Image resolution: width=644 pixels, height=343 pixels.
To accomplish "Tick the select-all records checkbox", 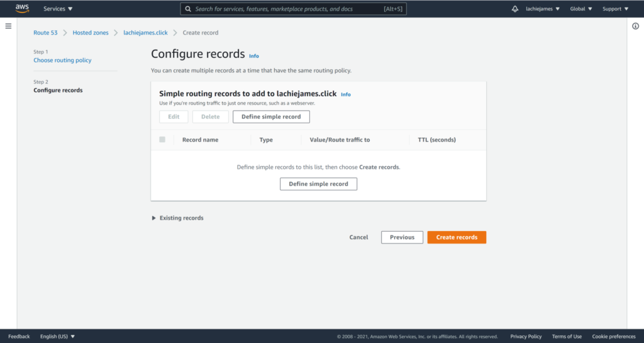I will coord(162,140).
